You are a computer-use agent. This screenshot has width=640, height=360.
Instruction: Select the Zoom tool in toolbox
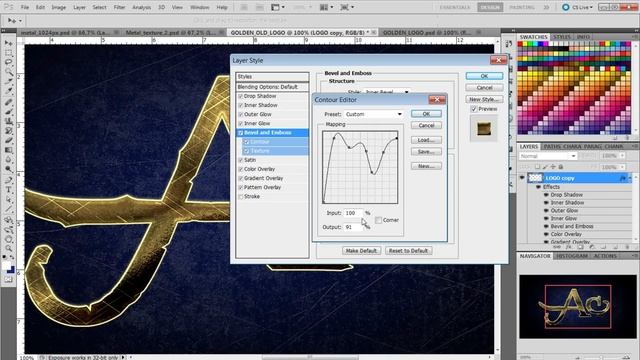tap(9, 249)
